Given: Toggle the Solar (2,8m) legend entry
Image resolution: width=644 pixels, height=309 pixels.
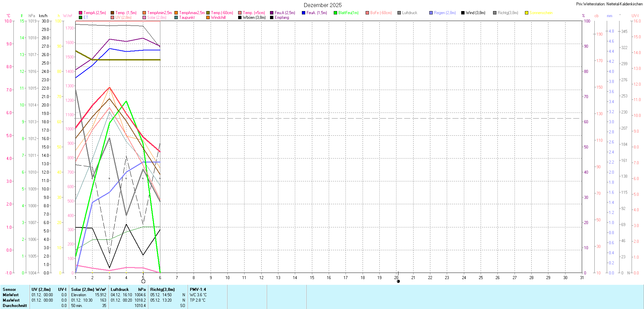Looking at the screenshot, I should 156,17.
